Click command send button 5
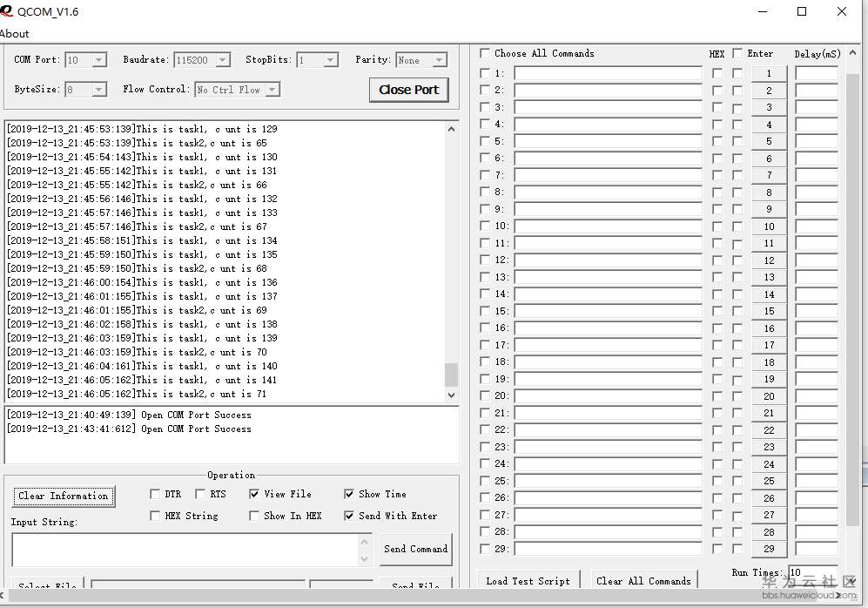868x608 pixels. point(769,141)
